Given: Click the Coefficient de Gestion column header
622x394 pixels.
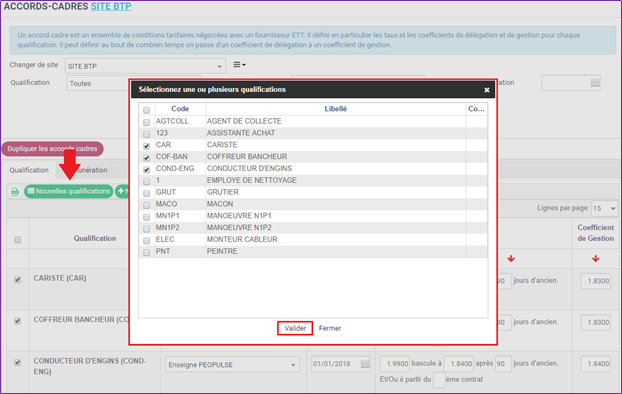Looking at the screenshot, I should tap(595, 233).
